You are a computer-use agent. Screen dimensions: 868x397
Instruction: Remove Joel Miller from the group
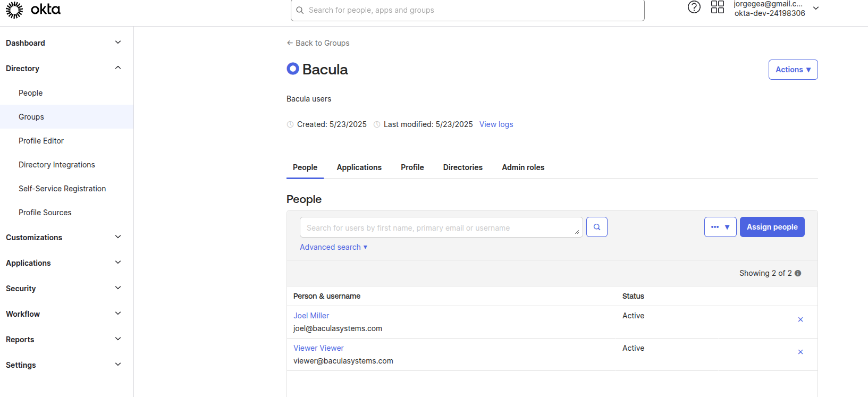[x=800, y=319]
